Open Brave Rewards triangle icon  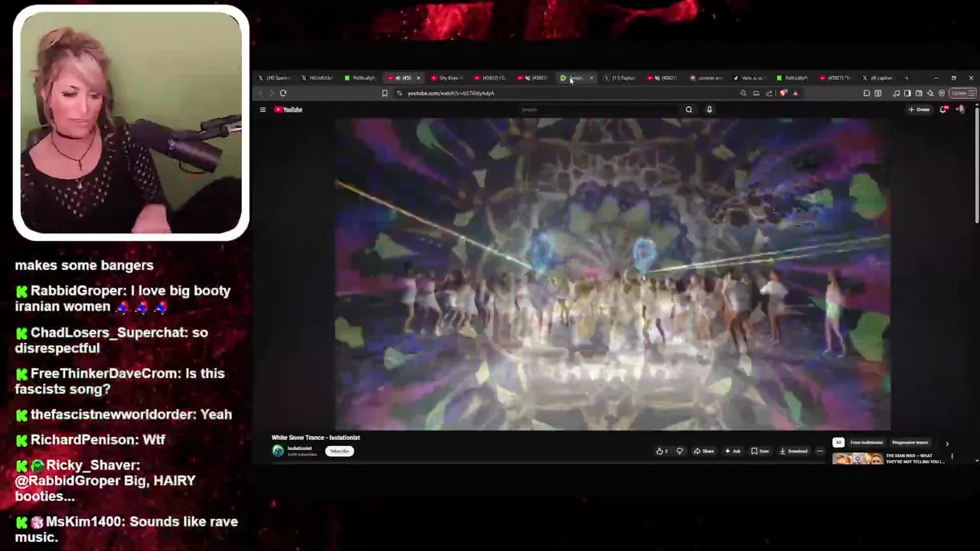point(795,93)
